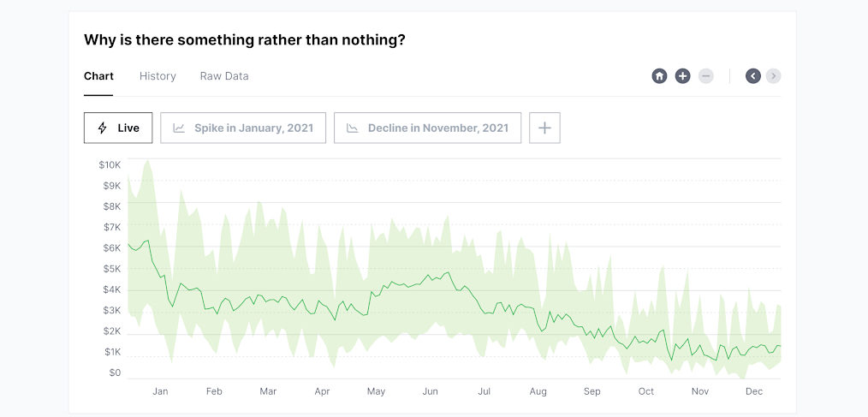Viewport: 868px width, 417px height.
Task: Open the Raw Data tab
Action: [224, 76]
